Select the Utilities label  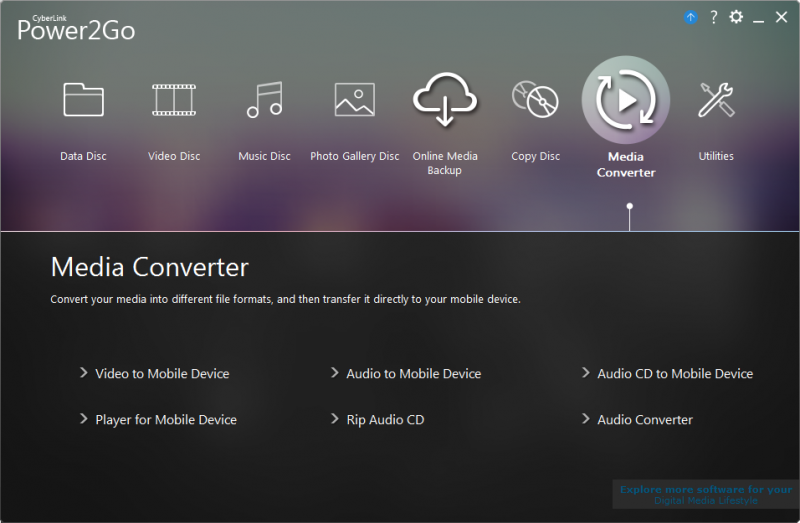click(716, 156)
